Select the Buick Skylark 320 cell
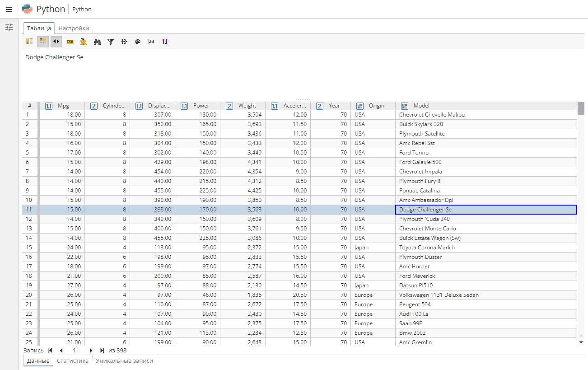Image resolution: width=588 pixels, height=370 pixels. pyautogui.click(x=486, y=124)
